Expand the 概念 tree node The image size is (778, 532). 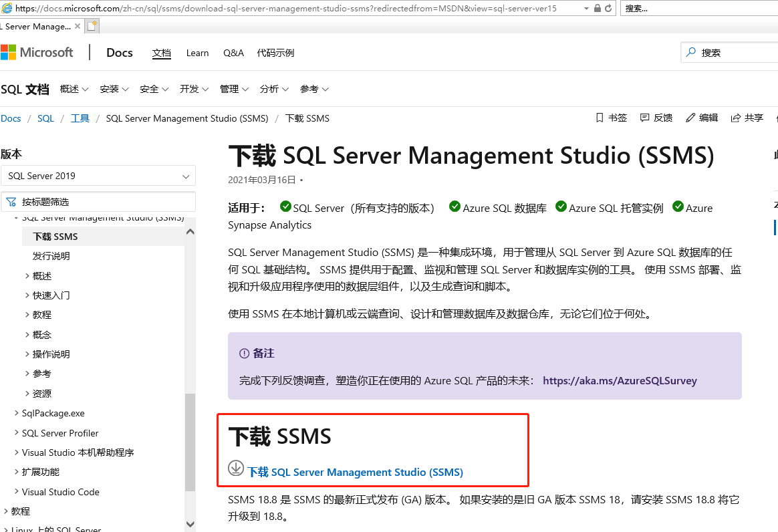(27, 334)
